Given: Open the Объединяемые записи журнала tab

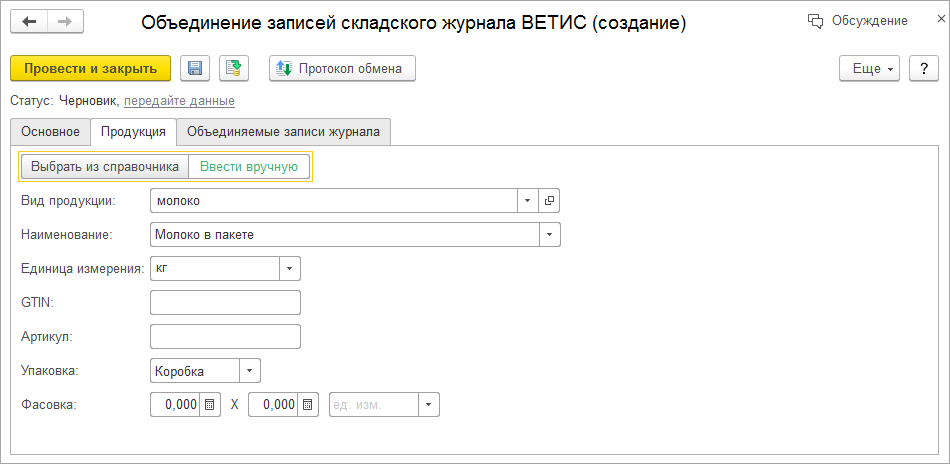Looking at the screenshot, I should point(283,131).
